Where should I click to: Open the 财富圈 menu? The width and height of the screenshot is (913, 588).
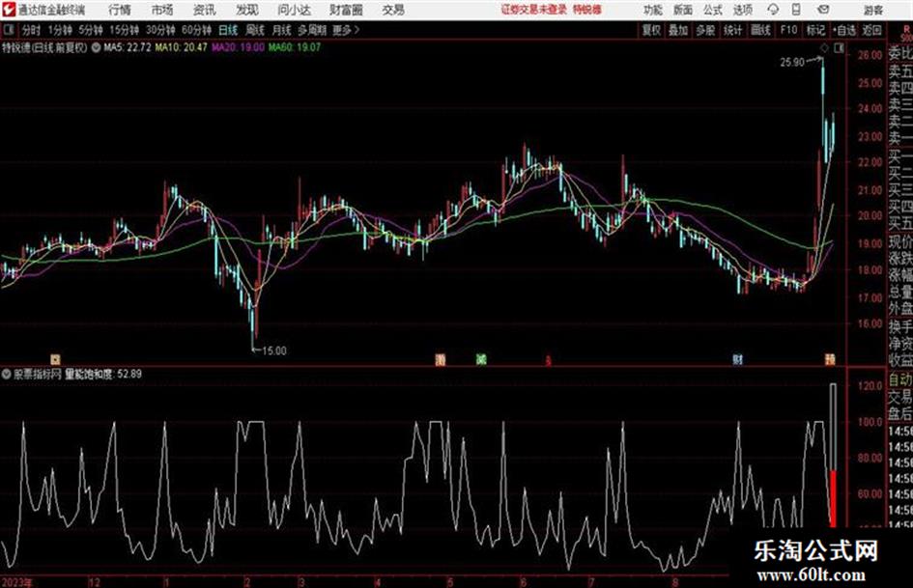coord(346,10)
